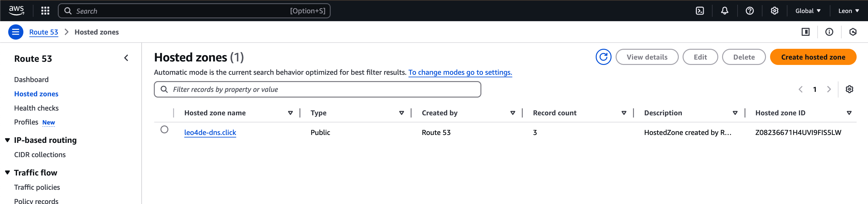Open table preferences gear icon
This screenshot has width=868, height=204.
(849, 89)
